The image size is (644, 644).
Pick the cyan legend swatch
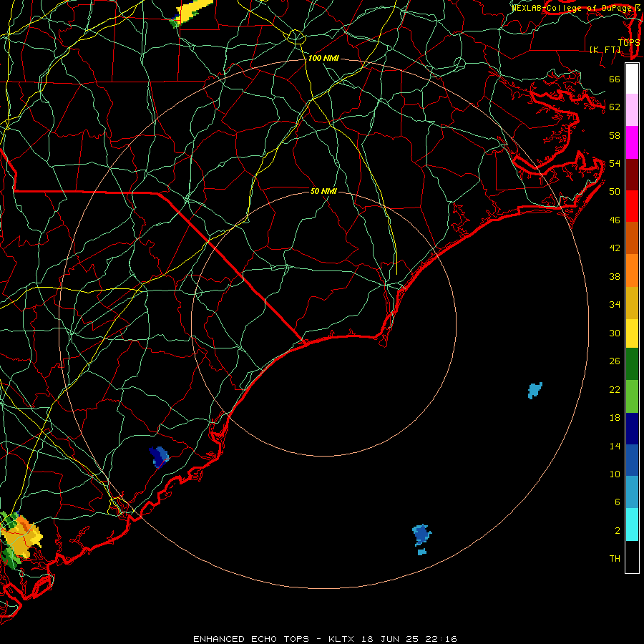coord(632,525)
